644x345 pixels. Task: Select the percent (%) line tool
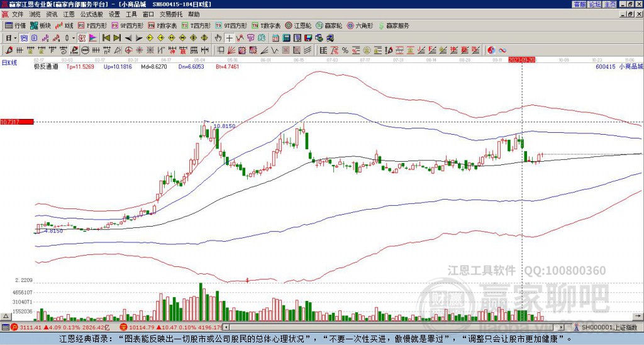click(345, 50)
